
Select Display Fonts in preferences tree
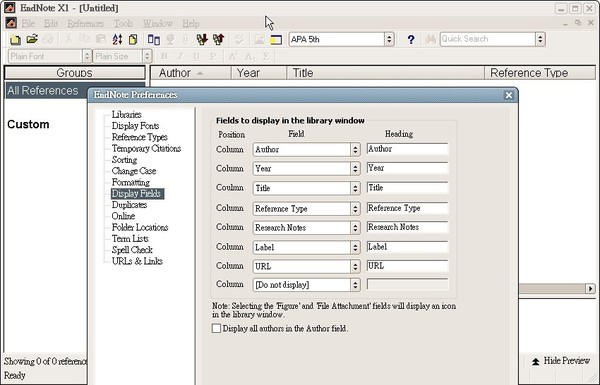(x=135, y=126)
